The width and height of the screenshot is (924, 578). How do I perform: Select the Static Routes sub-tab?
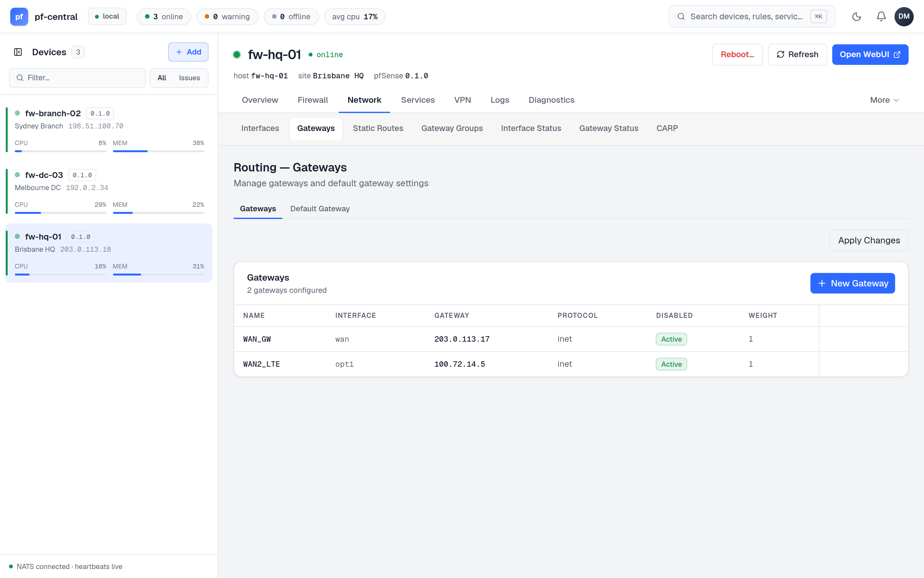(378, 128)
